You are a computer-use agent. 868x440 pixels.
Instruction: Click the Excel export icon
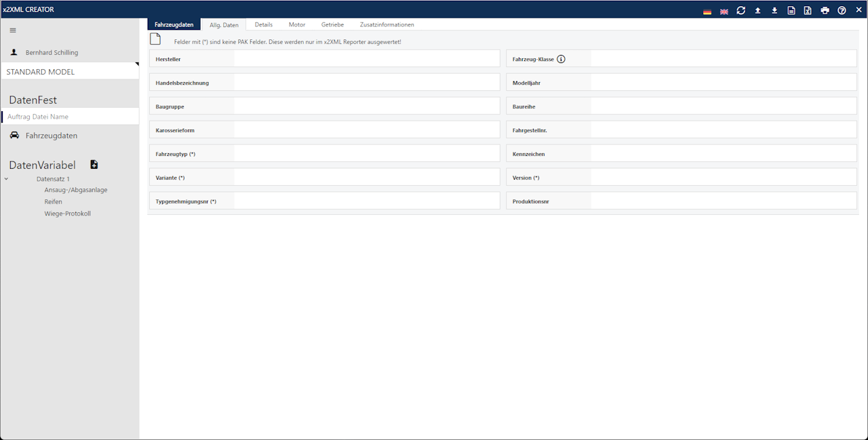(808, 11)
